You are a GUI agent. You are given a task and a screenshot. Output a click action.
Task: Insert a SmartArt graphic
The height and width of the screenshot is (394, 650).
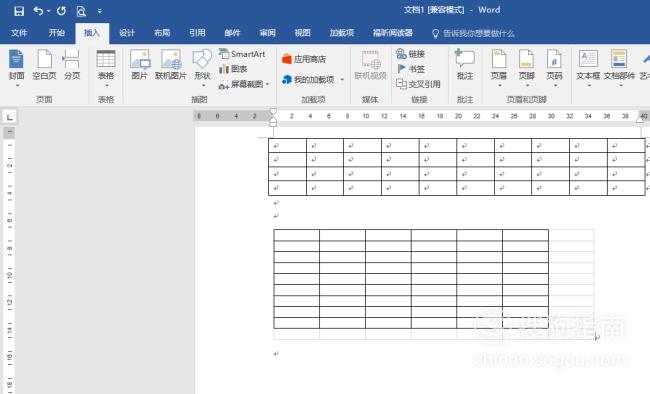[x=242, y=54]
